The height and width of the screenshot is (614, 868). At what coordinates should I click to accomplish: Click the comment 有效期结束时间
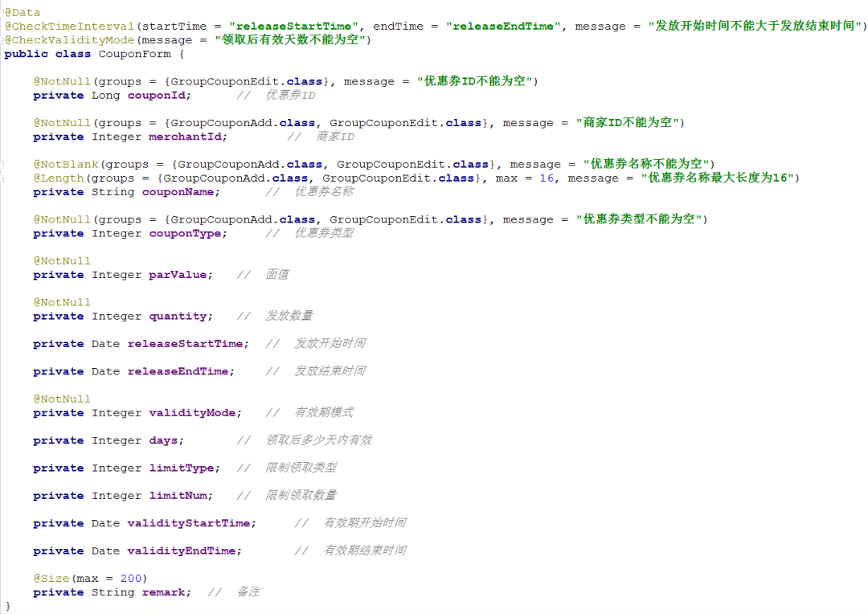(x=365, y=551)
